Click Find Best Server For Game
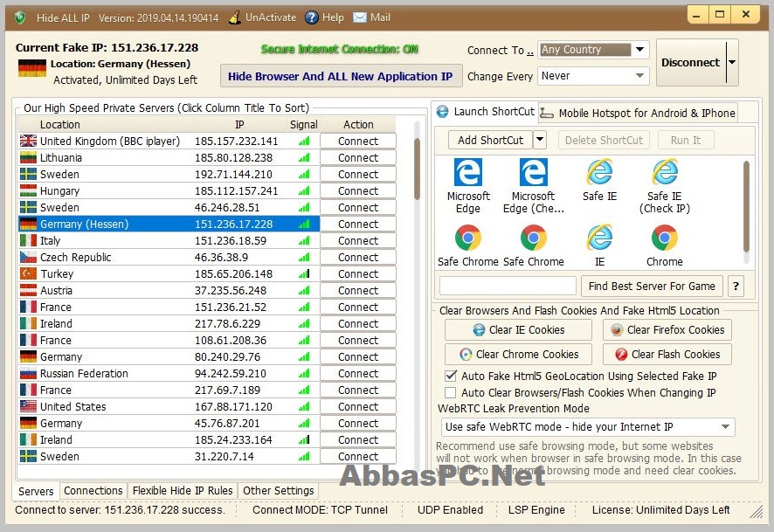Screen dimensions: 774x532 click(x=652, y=287)
